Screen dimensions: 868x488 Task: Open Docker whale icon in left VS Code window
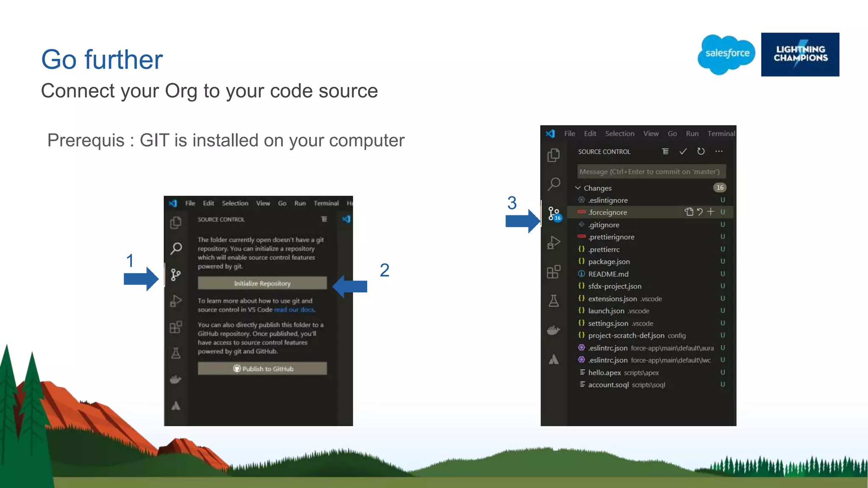(176, 379)
